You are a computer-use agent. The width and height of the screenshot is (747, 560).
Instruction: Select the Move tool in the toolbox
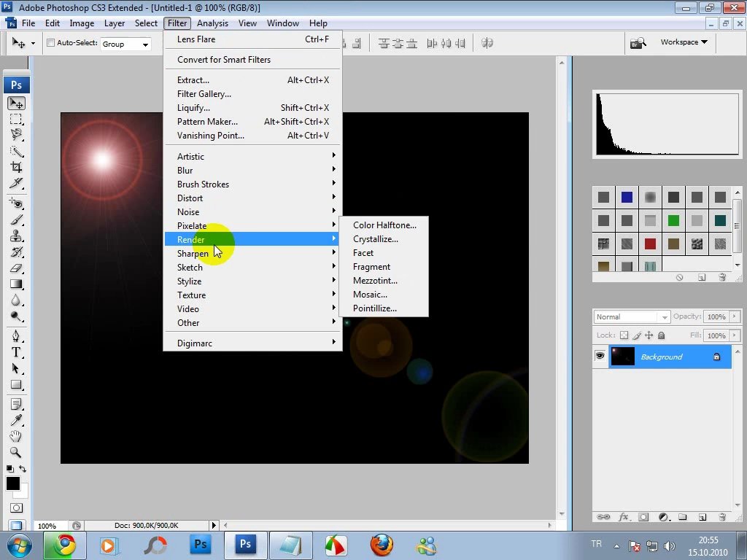pos(16,104)
